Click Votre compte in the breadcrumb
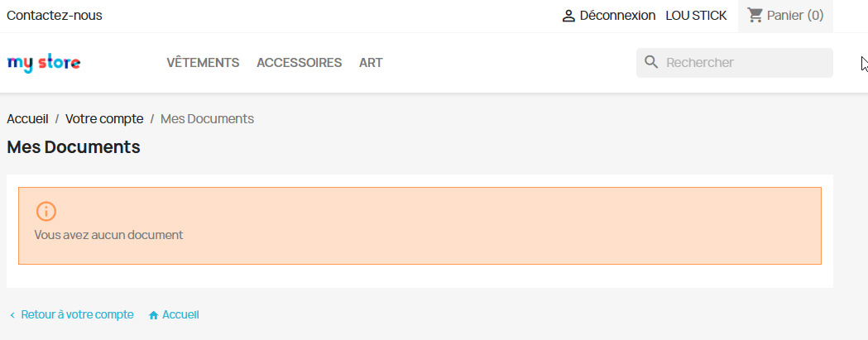 click(104, 119)
